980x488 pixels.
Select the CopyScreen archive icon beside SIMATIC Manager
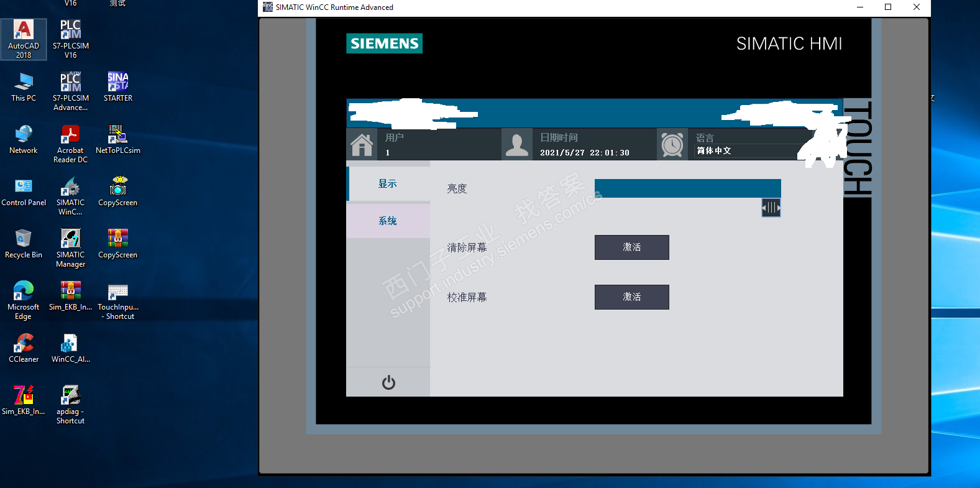coord(118,244)
